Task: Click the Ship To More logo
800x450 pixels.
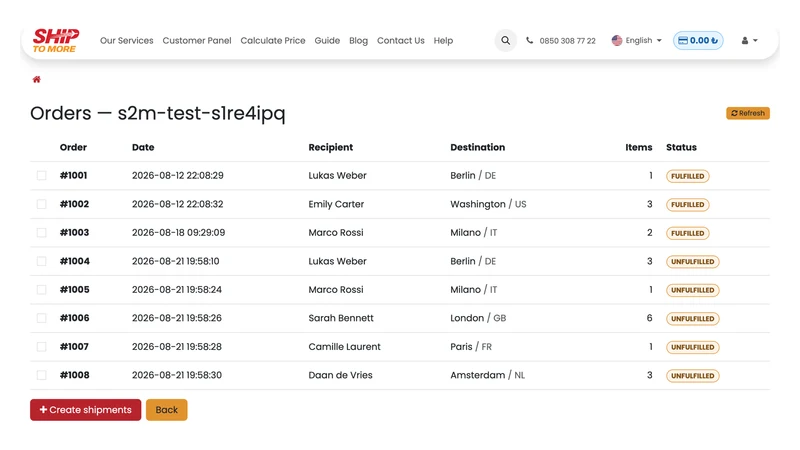Action: tap(56, 40)
